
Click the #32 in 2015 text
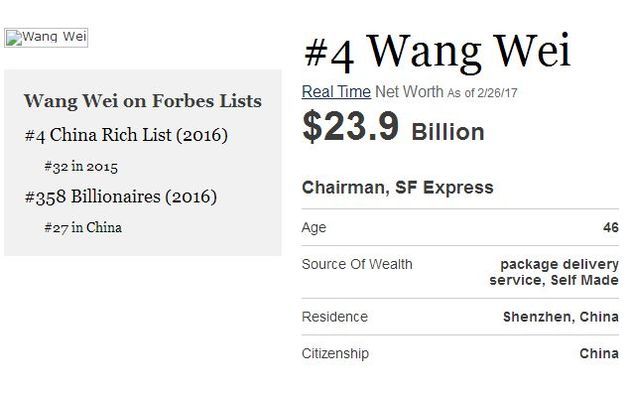(x=81, y=166)
